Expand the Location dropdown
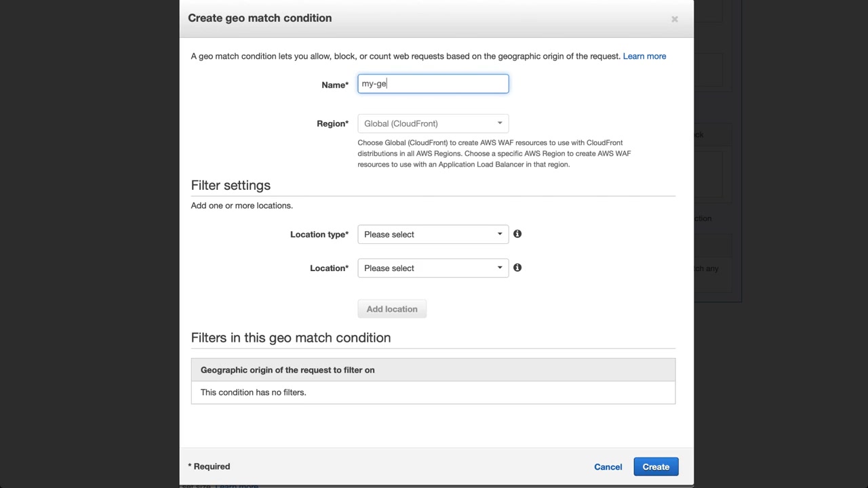This screenshot has height=488, width=868. click(433, 268)
